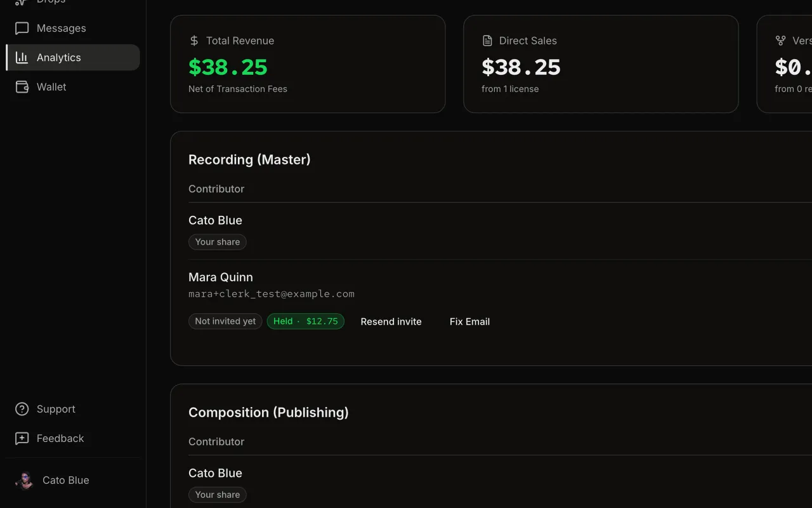
Task: Click the green $38.25 Total Revenue amount
Action: [228, 67]
